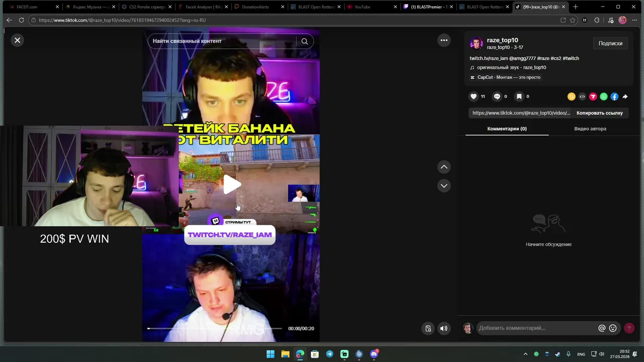The width and height of the screenshot is (644, 362).
Task: Play the video with the center play button
Action: [x=232, y=185]
